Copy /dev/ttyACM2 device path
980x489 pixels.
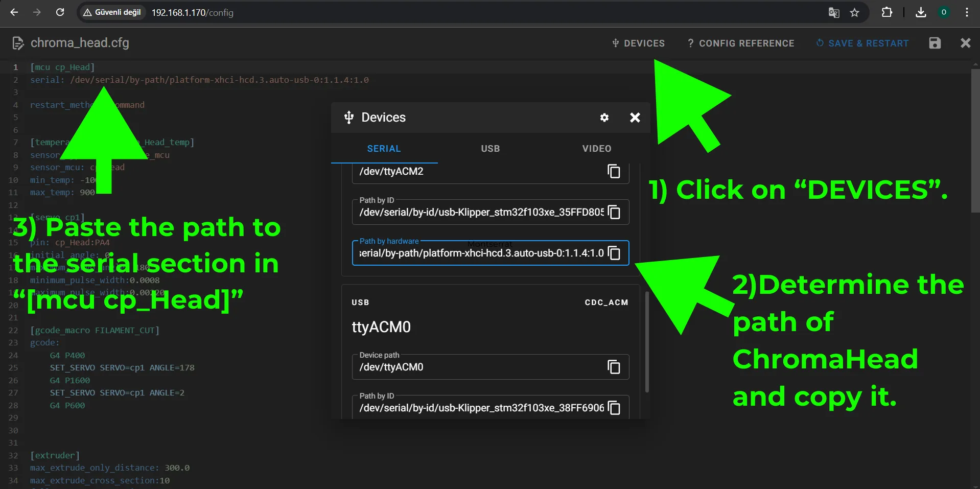[x=614, y=171]
